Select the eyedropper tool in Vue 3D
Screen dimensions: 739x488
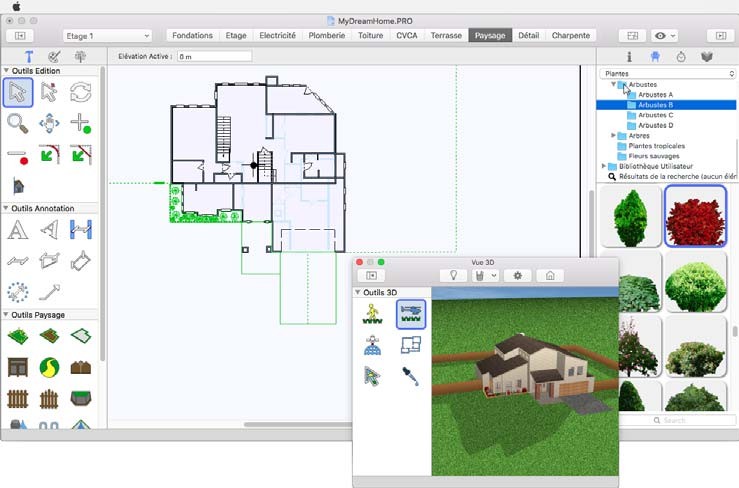click(x=411, y=376)
